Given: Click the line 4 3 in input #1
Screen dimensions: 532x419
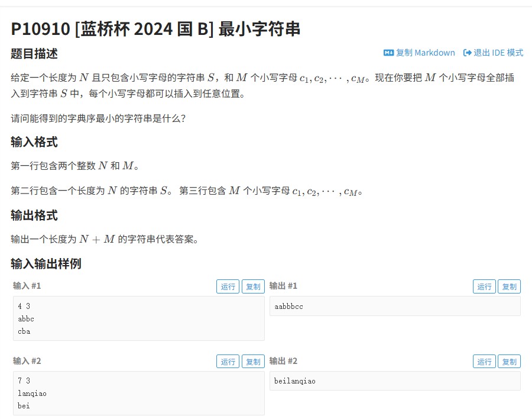Looking at the screenshot, I should click(24, 306).
